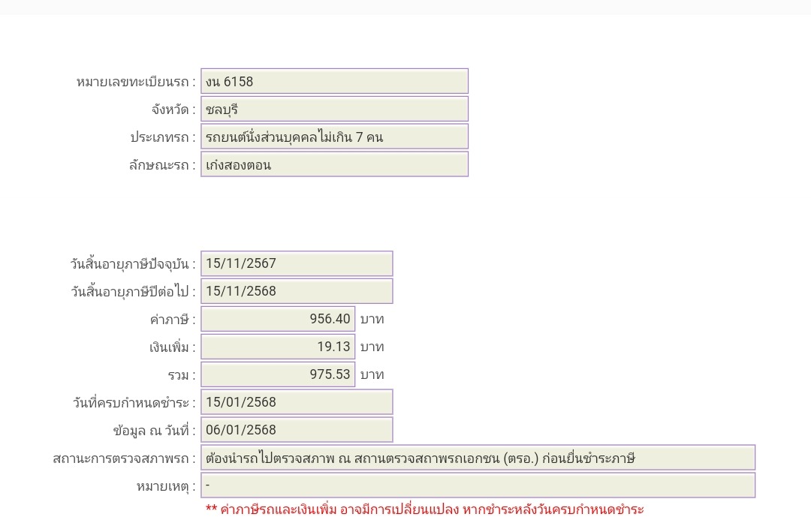Select payment due date 15/01/2568
Screen dimensions: 811x532
[x=297, y=402]
